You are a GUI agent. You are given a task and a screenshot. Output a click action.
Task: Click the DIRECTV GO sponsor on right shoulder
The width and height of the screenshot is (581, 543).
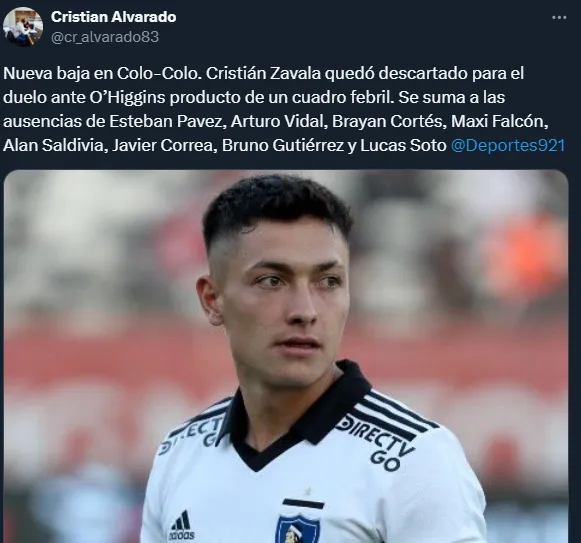coord(377,443)
